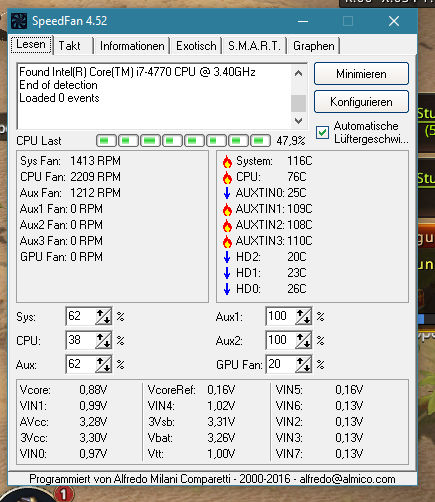This screenshot has height=502, width=435.
Task: Click the blue down arrow beside HD0
Action: coord(227,289)
